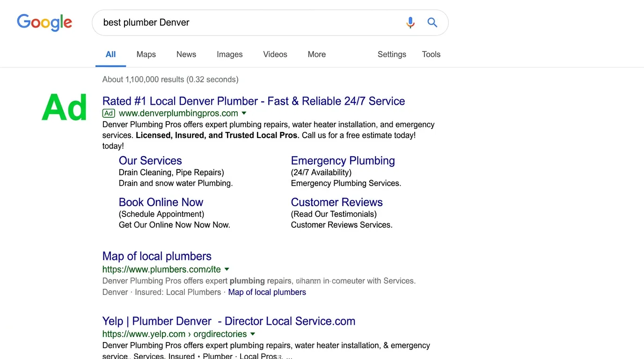Switch to the Images tab
This screenshot has height=359, width=644.
click(x=230, y=54)
